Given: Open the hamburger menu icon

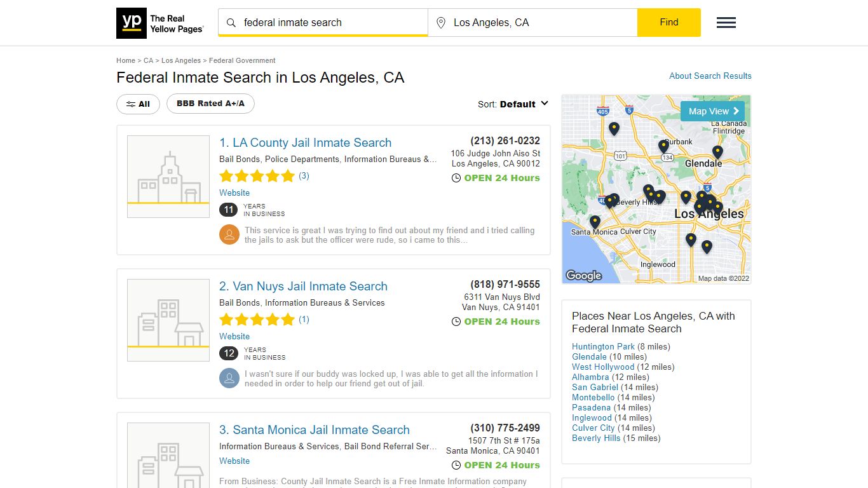Looking at the screenshot, I should point(726,23).
